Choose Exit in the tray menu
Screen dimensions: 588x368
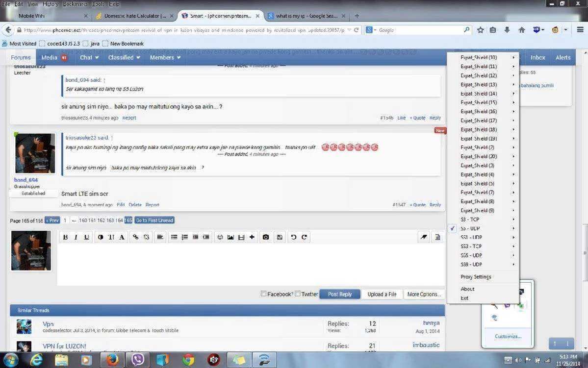pyautogui.click(x=483, y=298)
